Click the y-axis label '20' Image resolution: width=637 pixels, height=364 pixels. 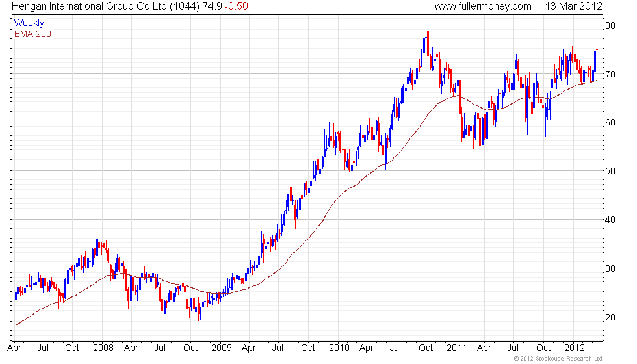(x=610, y=317)
